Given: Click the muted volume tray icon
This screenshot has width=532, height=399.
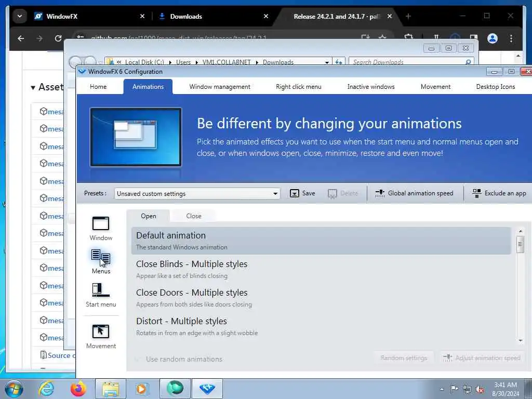Looking at the screenshot, I should point(480,389).
